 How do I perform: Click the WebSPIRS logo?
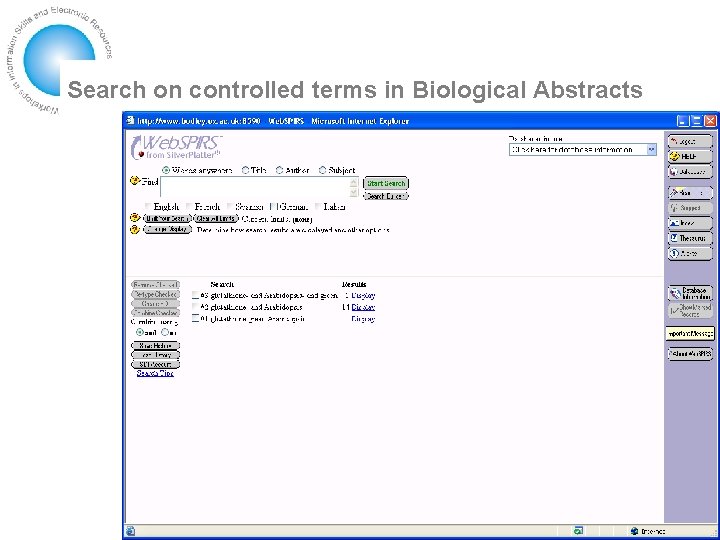pyautogui.click(x=176, y=147)
